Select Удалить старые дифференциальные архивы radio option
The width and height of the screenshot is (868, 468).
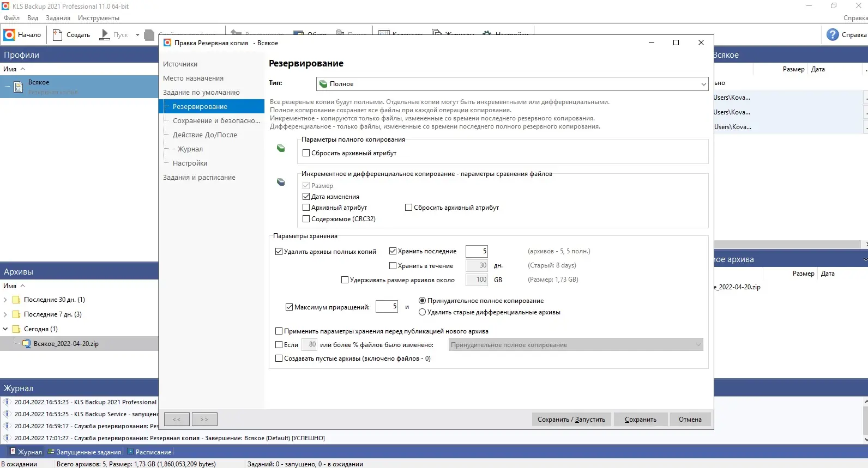[422, 312]
